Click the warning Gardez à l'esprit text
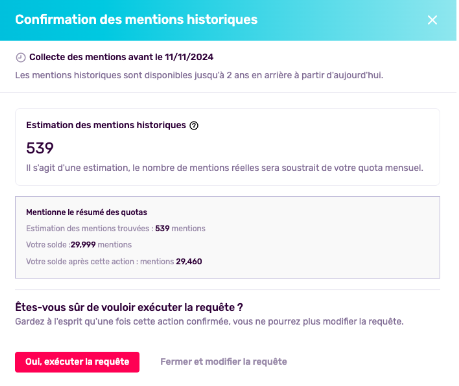Screen dimensions: 459x386 pos(209,322)
